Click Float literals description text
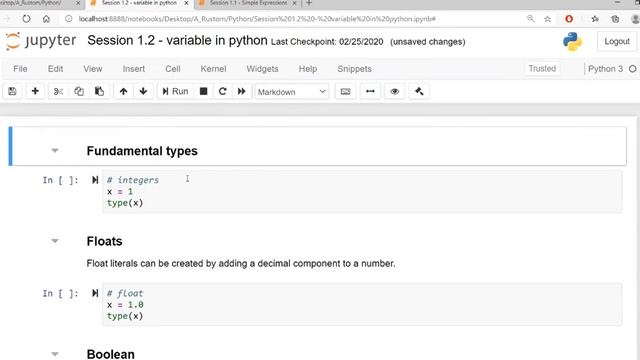Viewport: 640px width, 360px height. coord(241,263)
